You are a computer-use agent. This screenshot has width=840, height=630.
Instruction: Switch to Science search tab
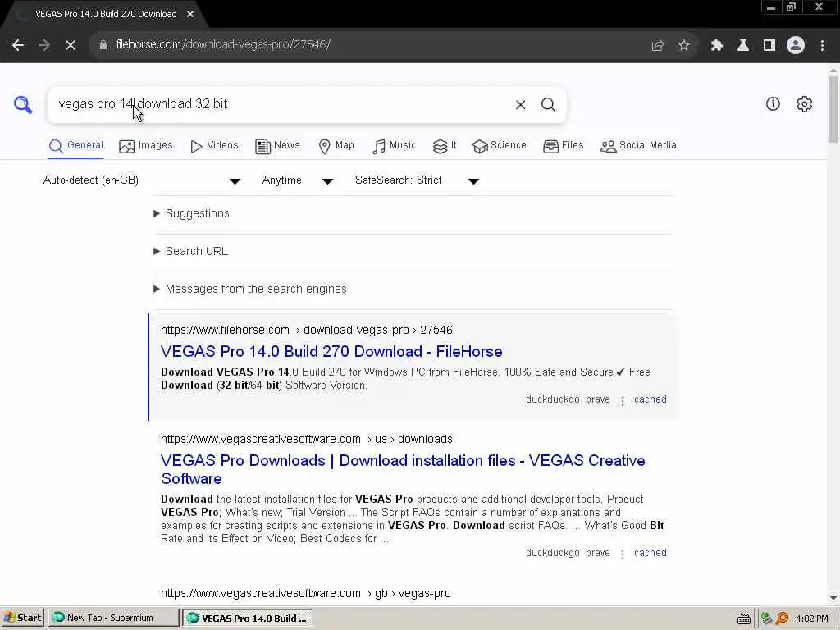[x=499, y=146]
